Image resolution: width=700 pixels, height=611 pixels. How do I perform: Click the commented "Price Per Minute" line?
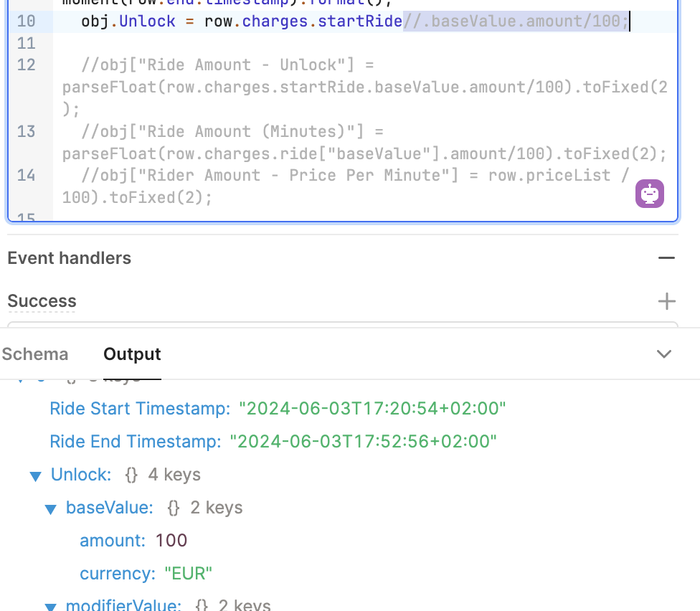[x=346, y=186]
